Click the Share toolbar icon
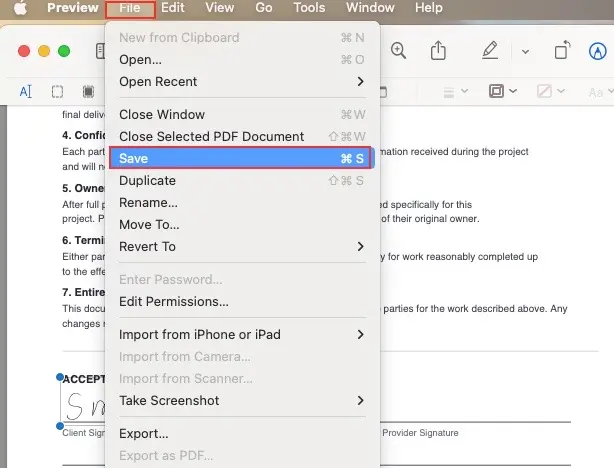This screenshot has height=468, width=614. (x=438, y=51)
